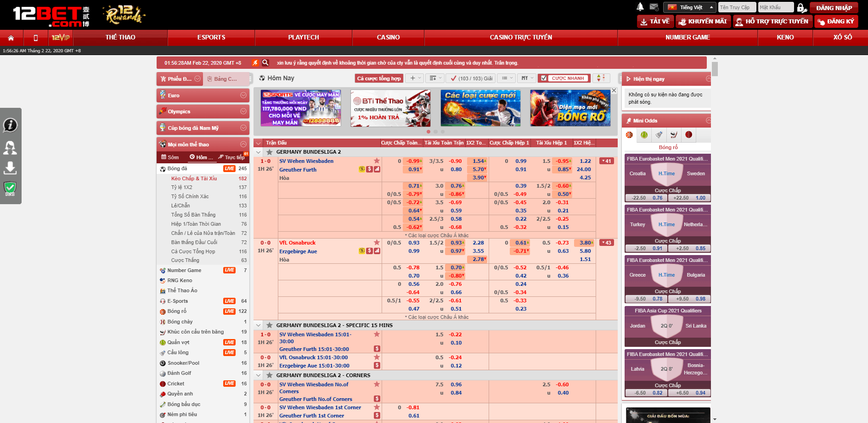Open the MY odds type dropdown
Image resolution: width=868 pixels, height=423 pixels.
point(526,78)
